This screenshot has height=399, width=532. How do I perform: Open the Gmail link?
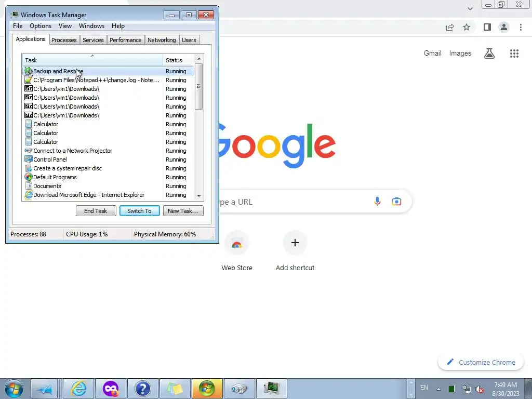coord(432,54)
